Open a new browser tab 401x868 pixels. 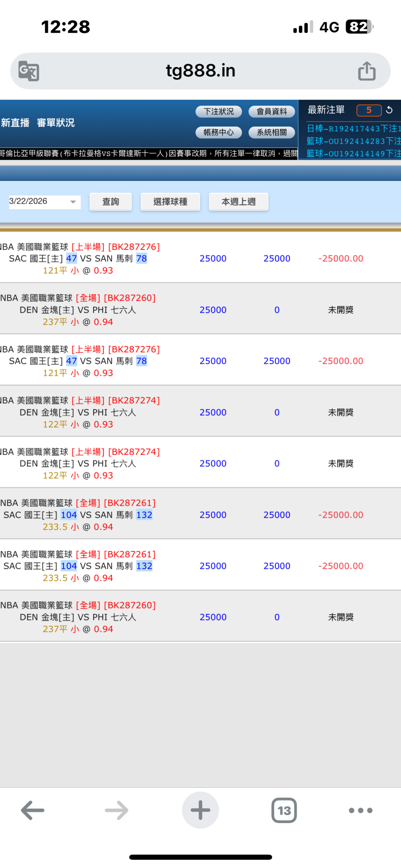click(x=200, y=810)
